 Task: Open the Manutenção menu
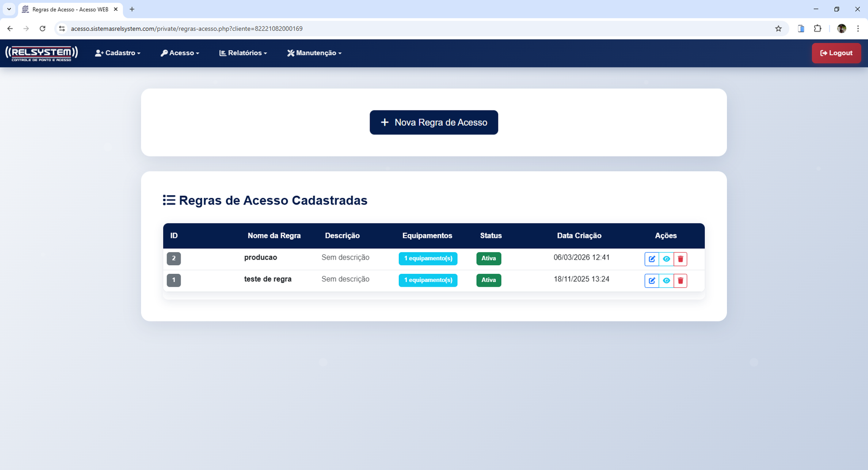(315, 53)
